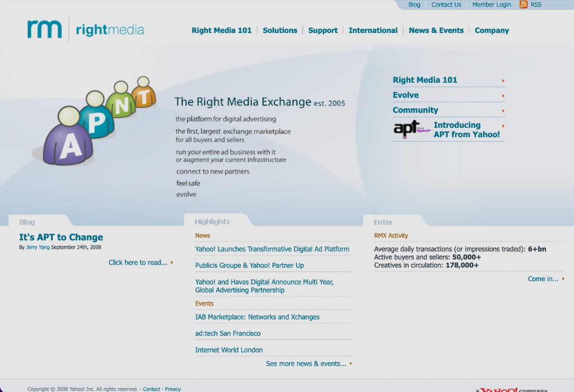Click the purple letter A figure icon
Image resolution: width=574 pixels, height=392 pixels.
(68, 136)
